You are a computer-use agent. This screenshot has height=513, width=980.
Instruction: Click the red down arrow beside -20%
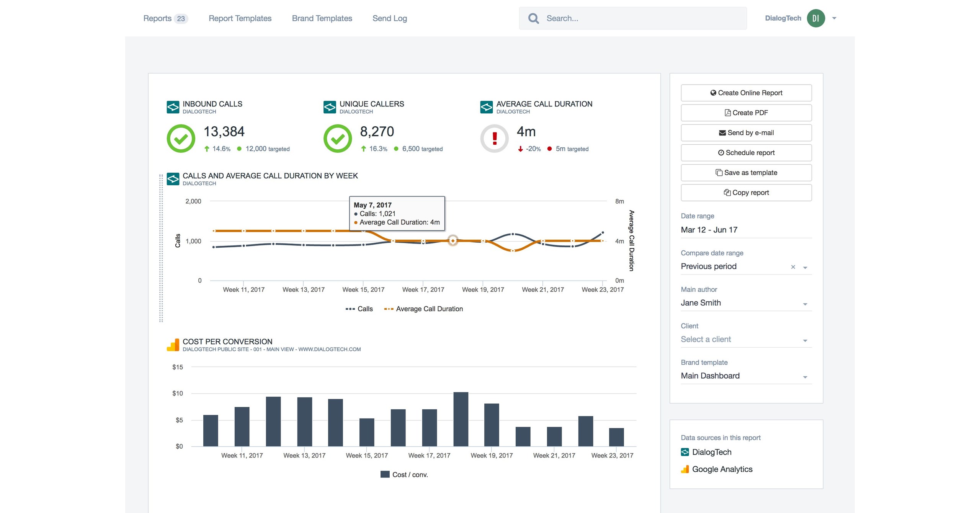520,149
